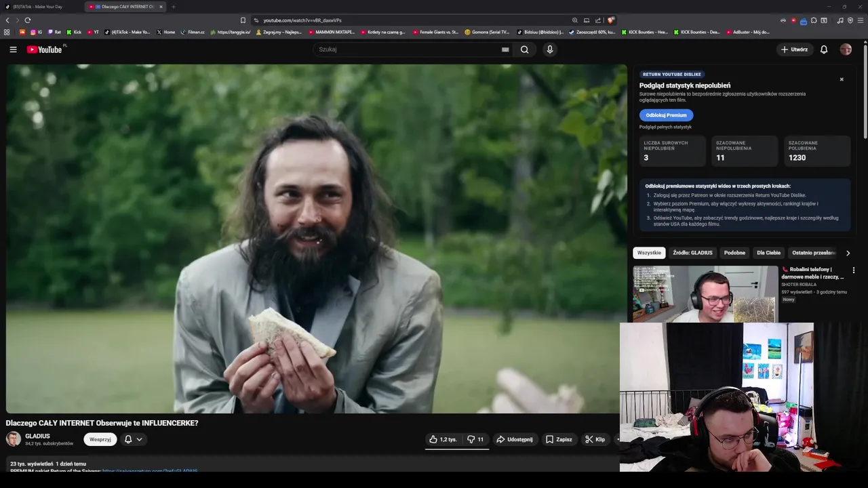Reload the page in browser

tap(27, 20)
